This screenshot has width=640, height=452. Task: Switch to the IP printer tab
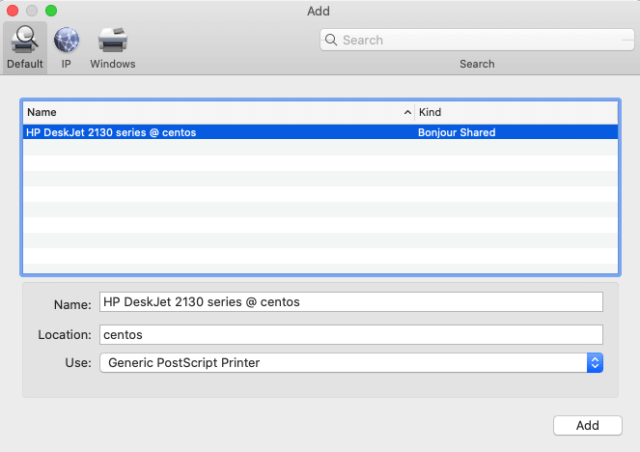[66, 48]
